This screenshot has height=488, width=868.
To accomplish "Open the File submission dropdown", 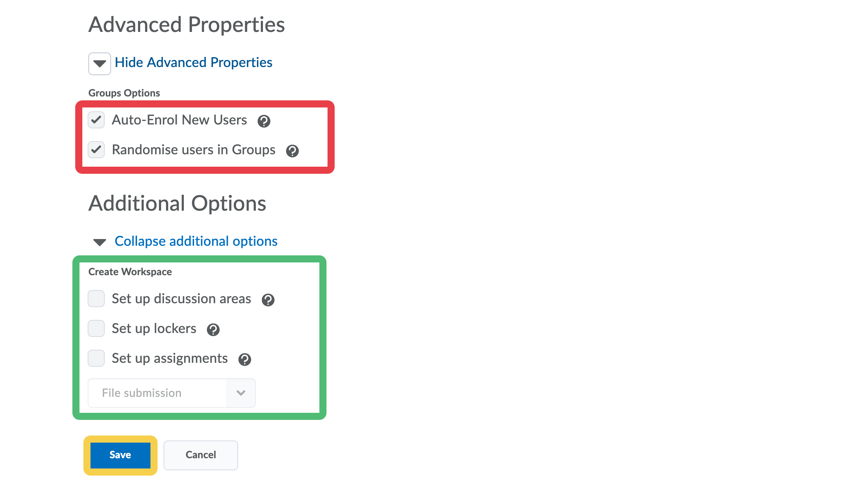I will coord(158,393).
